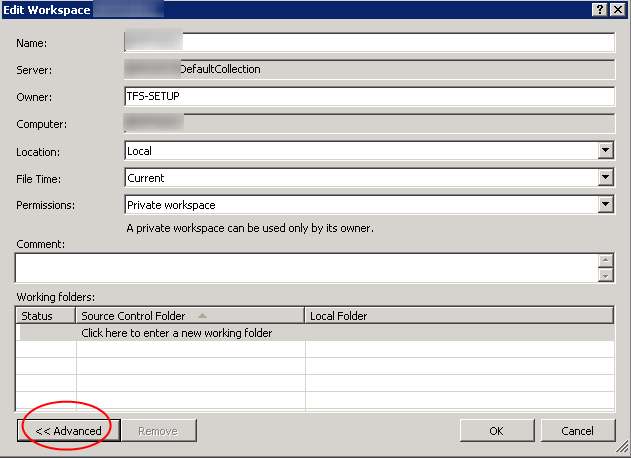Click 'Click here to enter a new working folder'

pyautogui.click(x=177, y=333)
